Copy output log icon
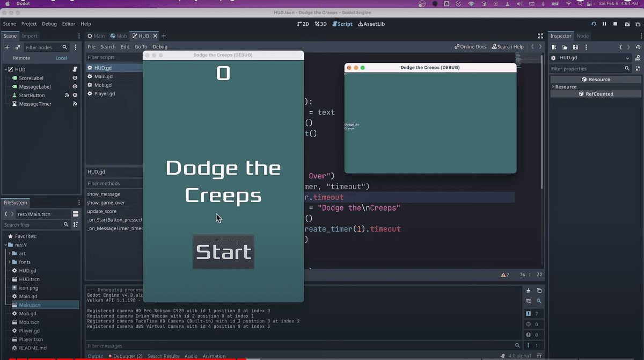 click(539, 291)
